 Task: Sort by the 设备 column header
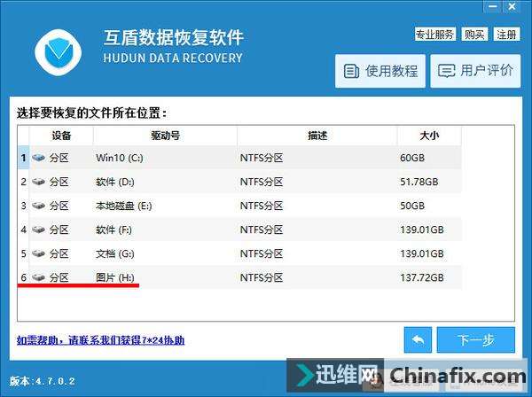point(61,136)
